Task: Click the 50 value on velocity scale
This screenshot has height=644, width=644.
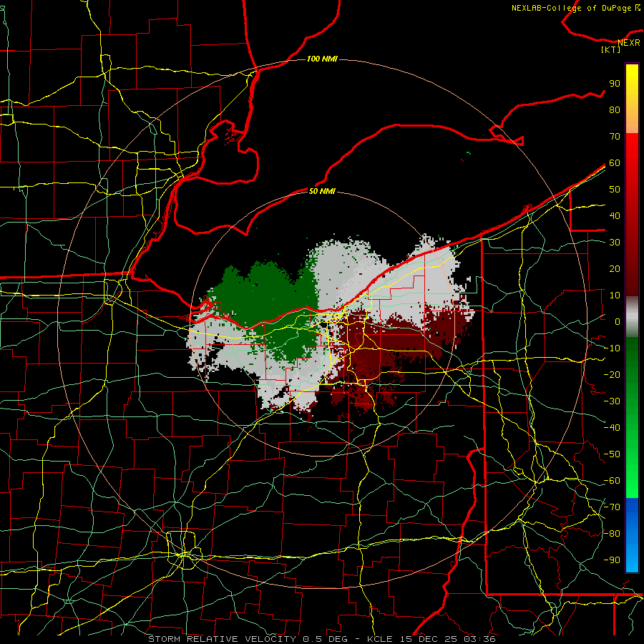Action: [615, 190]
